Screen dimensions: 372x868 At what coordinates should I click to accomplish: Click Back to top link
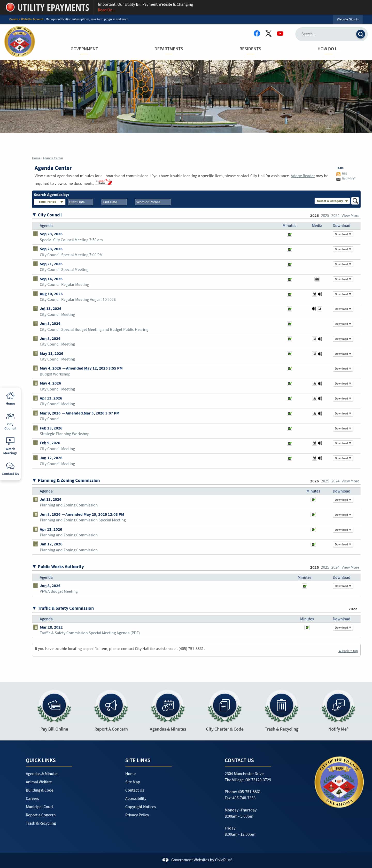click(x=348, y=651)
